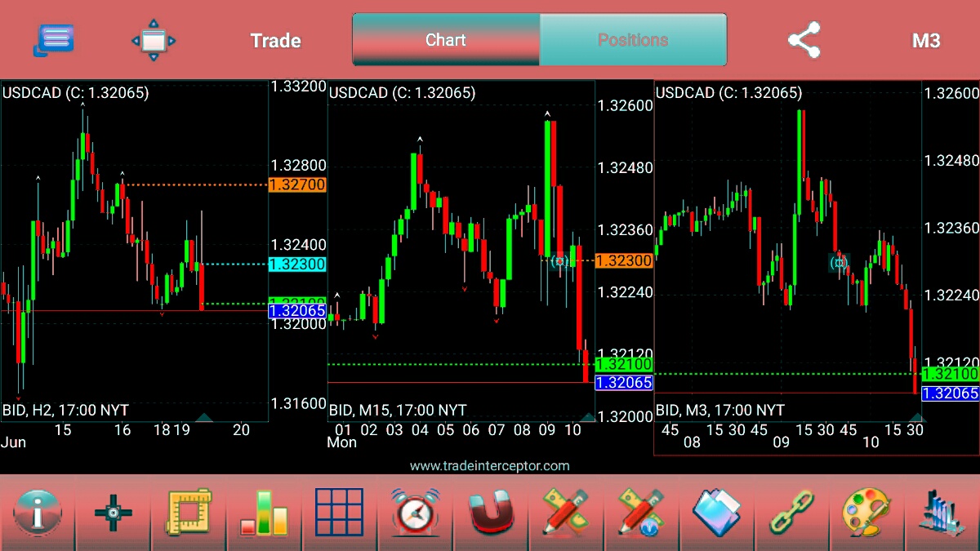
Task: Open the grid layout icon
Action: pyautogui.click(x=339, y=513)
